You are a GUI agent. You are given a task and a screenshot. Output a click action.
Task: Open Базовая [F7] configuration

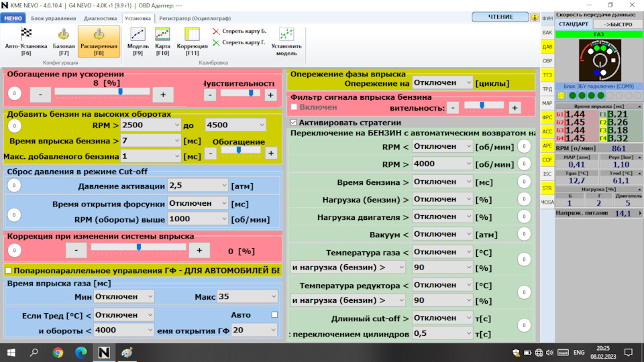[x=64, y=42]
